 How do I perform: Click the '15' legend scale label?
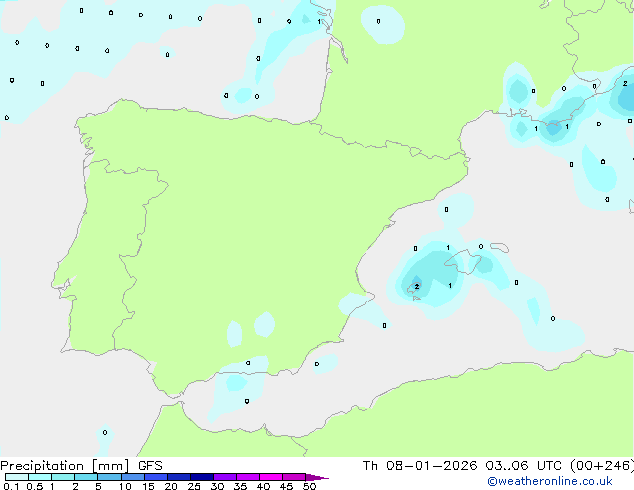(x=148, y=486)
